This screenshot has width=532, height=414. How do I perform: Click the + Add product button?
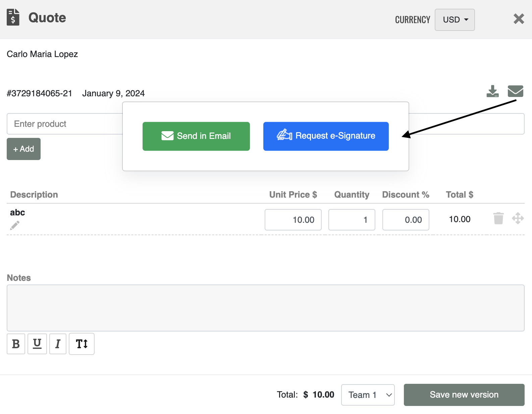click(x=23, y=149)
